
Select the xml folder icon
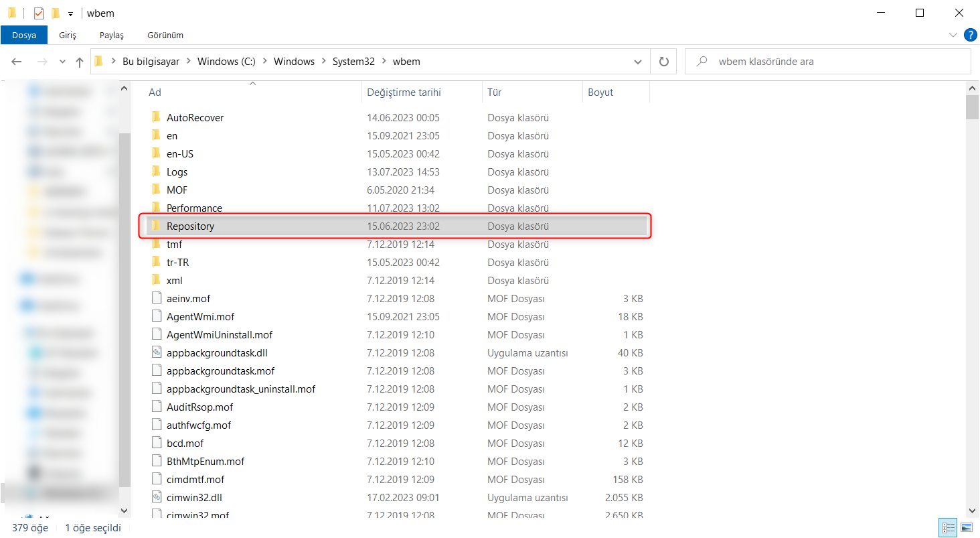156,280
